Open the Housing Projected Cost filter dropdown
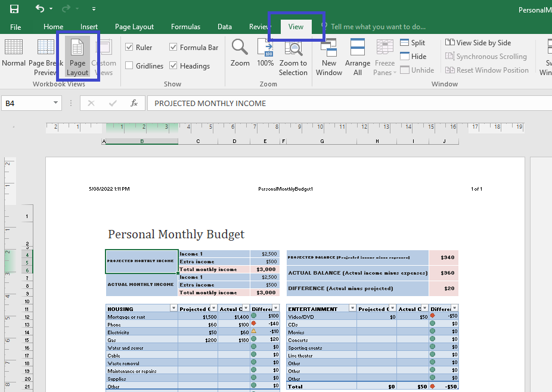 pyautogui.click(x=213, y=308)
